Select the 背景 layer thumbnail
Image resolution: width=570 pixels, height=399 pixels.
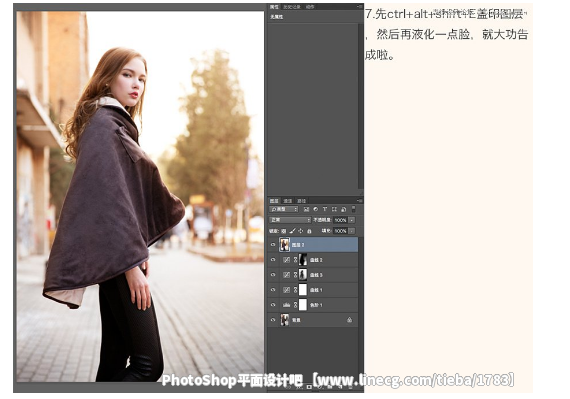285,320
